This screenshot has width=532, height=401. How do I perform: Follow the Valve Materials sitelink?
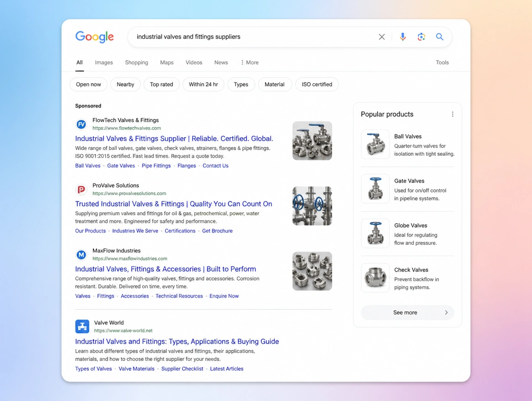136,369
